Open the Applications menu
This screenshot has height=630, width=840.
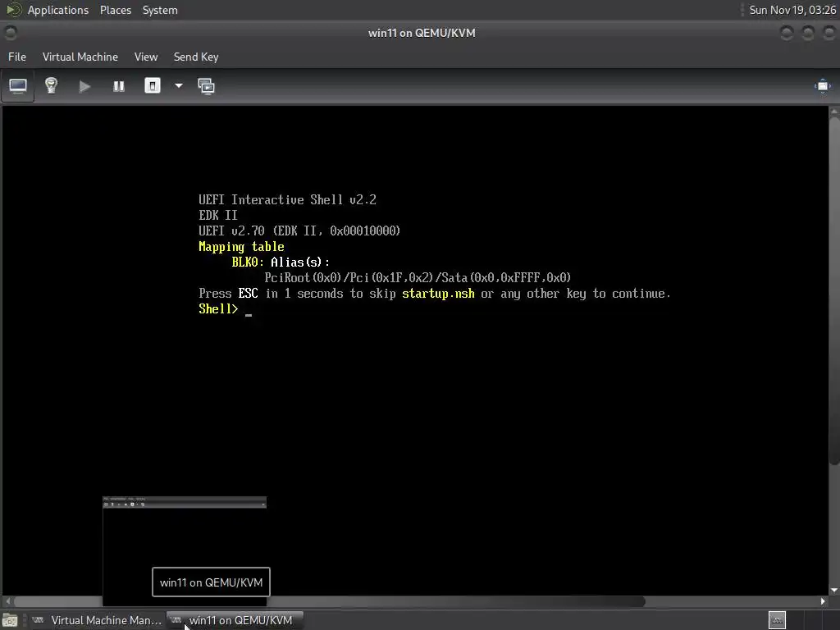pyautogui.click(x=58, y=10)
